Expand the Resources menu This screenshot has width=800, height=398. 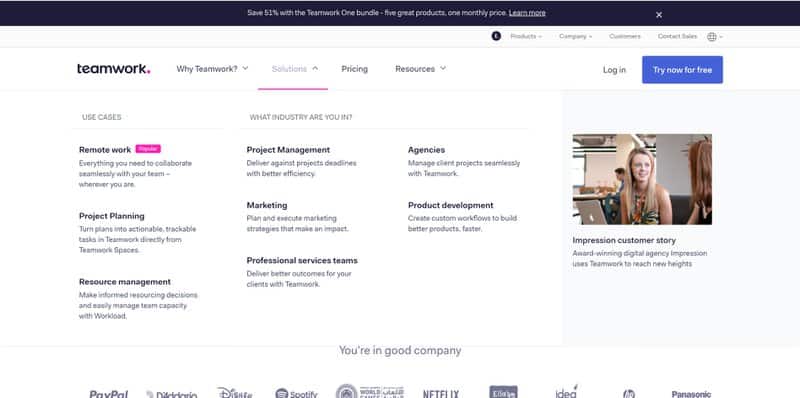pos(420,69)
